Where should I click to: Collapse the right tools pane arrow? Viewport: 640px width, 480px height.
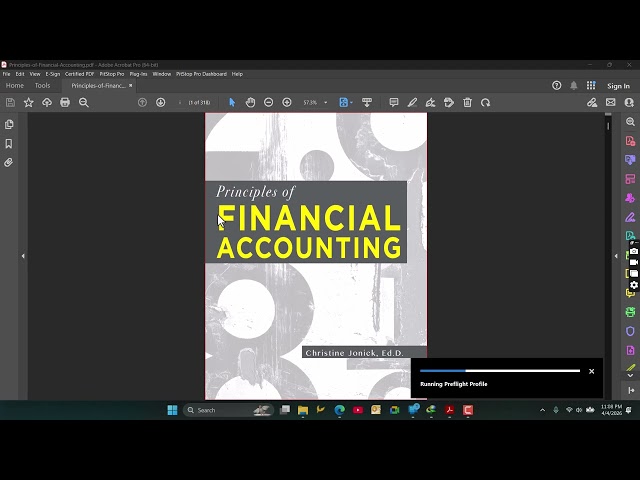point(616,256)
